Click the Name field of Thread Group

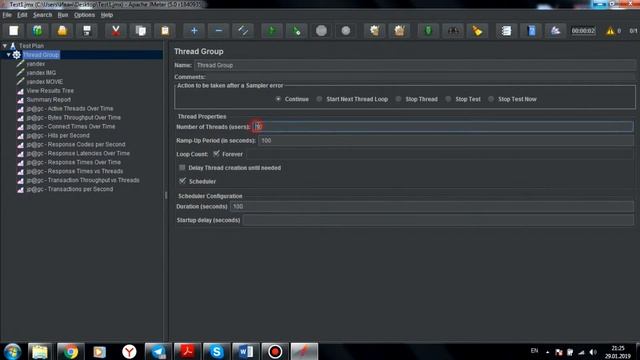pyautogui.click(x=415, y=65)
